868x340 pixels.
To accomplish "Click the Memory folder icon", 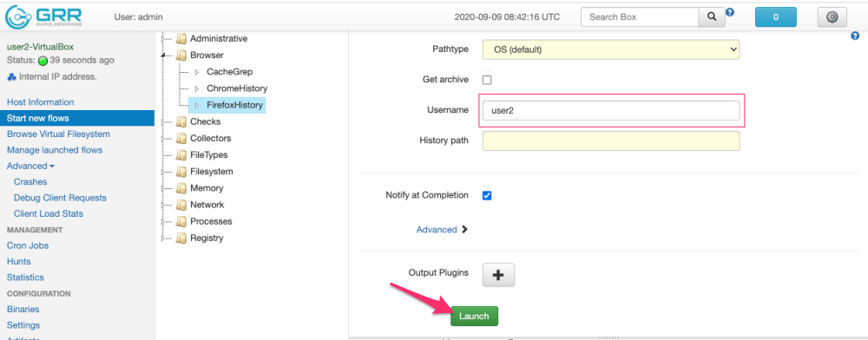I will tap(181, 188).
